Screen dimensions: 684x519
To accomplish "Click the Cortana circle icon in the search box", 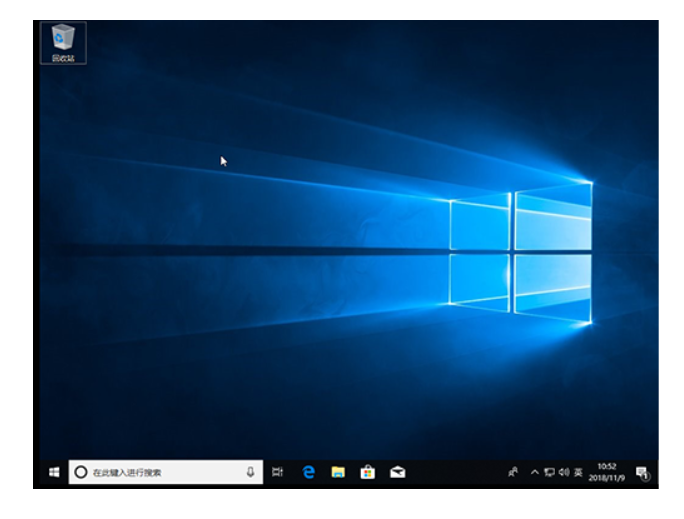I will (x=81, y=472).
